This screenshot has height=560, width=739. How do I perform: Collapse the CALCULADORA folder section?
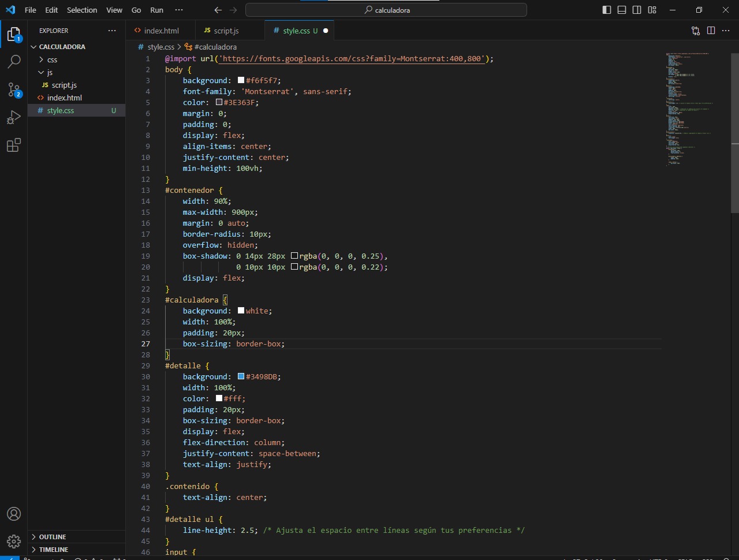(x=76, y=47)
